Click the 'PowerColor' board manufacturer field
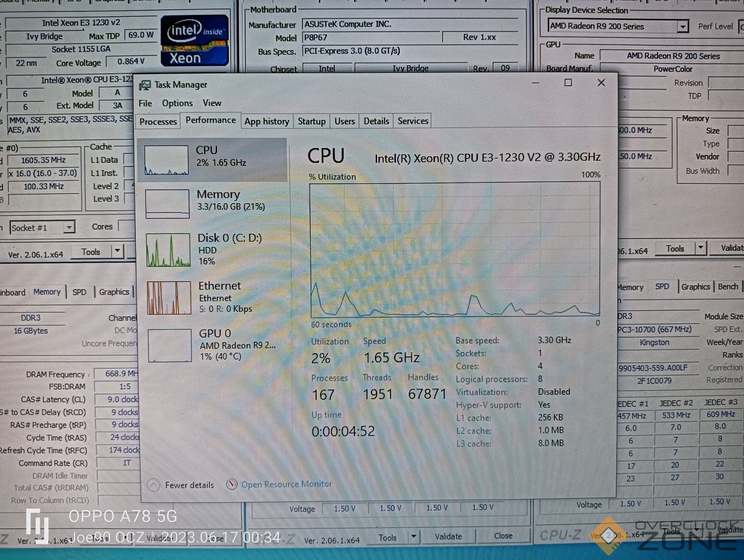744x560 pixels. pyautogui.click(x=673, y=69)
